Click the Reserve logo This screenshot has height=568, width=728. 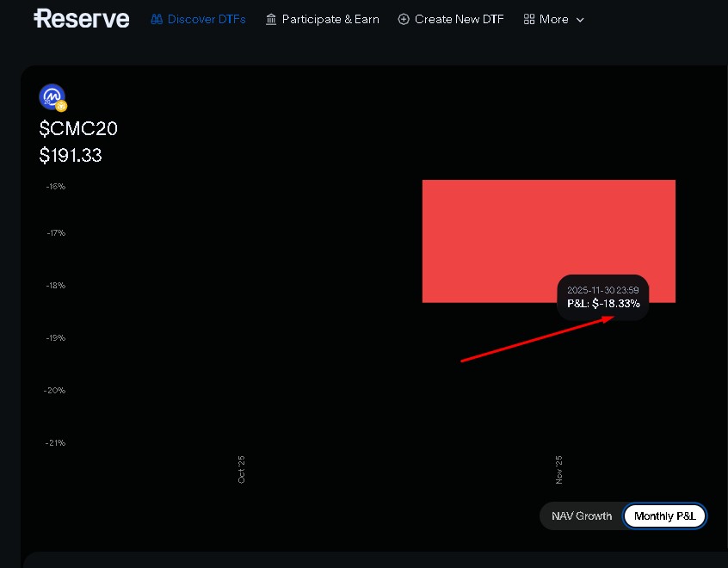tap(82, 19)
